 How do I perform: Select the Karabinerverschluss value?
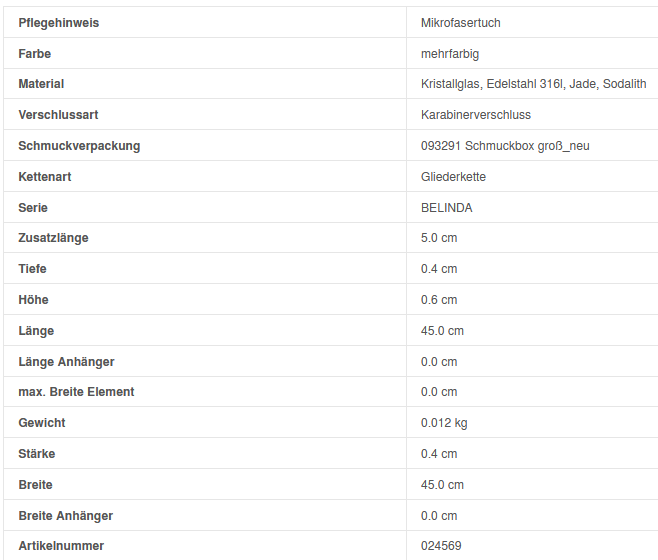tap(476, 115)
